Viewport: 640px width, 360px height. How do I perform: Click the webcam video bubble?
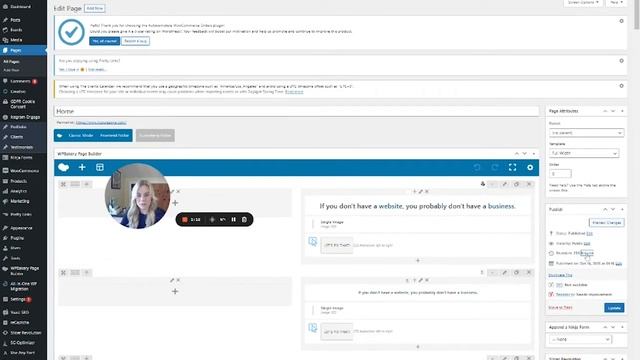tap(138, 196)
